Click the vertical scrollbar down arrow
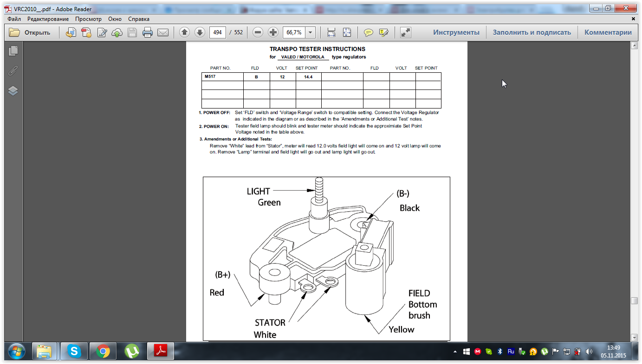The image size is (642, 364). [x=634, y=337]
